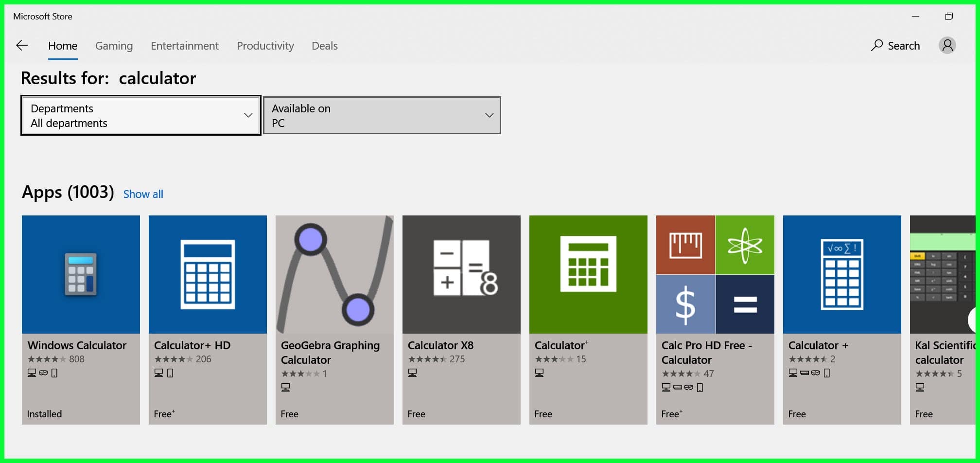This screenshot has width=980, height=463.
Task: Switch to the Deals tab
Action: tap(325, 46)
